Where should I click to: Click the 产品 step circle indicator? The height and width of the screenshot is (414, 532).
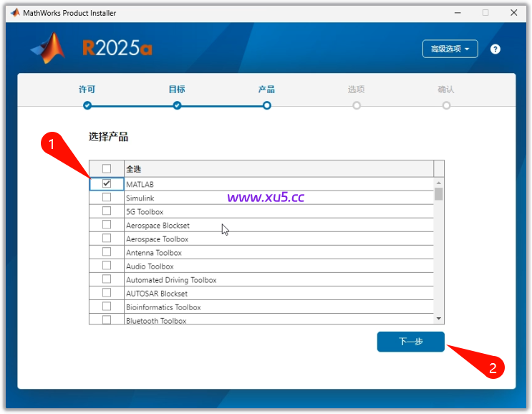coord(266,105)
